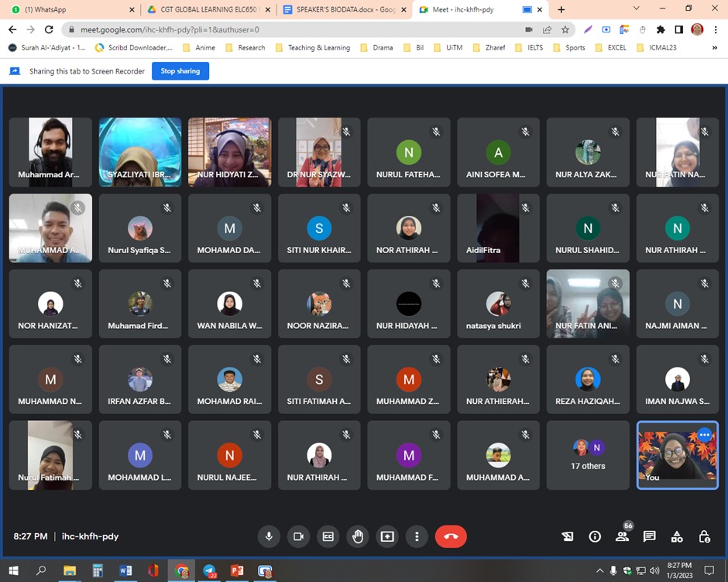Click the Present now icon

click(386, 536)
